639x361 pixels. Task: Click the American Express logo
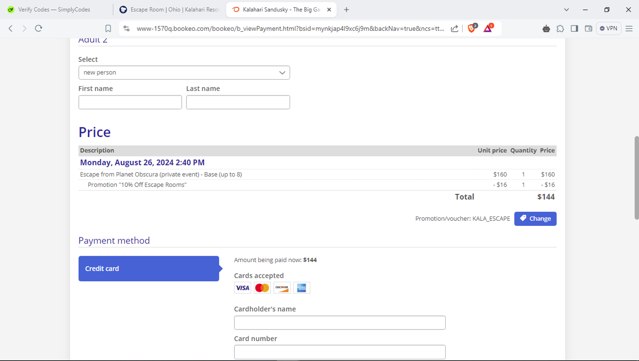point(302,288)
